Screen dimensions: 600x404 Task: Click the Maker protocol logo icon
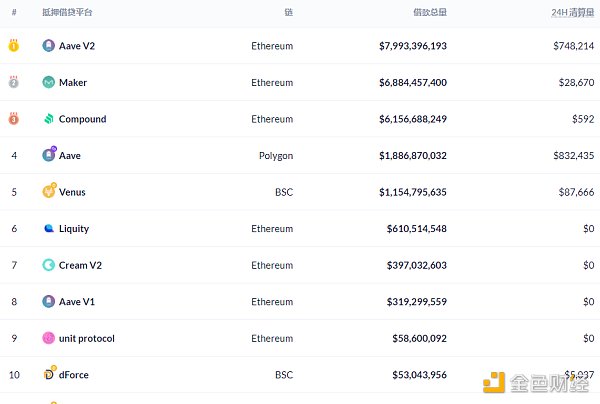click(x=48, y=83)
